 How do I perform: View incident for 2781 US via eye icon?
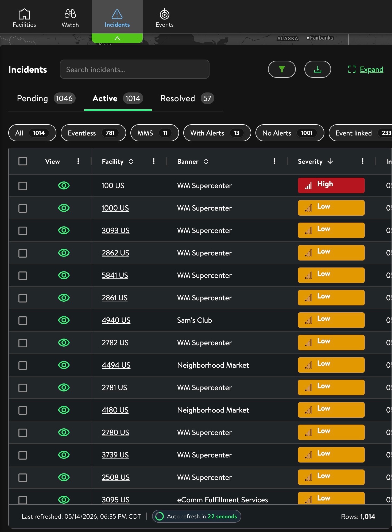64,387
